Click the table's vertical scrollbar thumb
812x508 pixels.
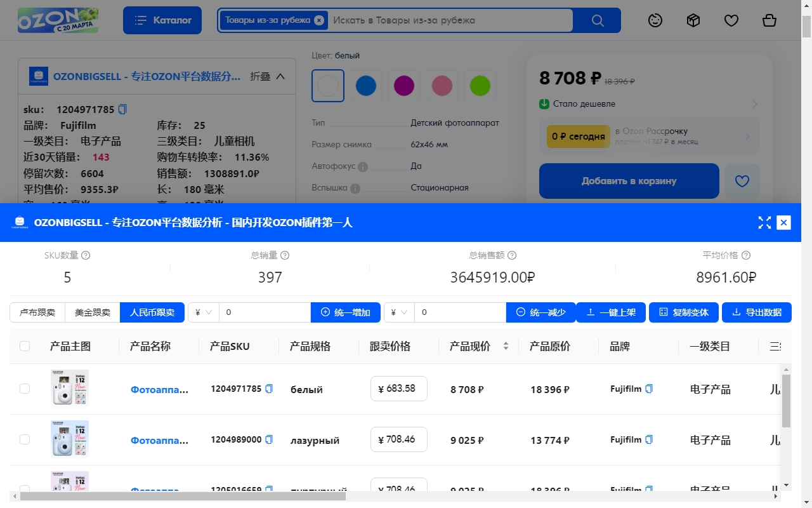coord(787,401)
